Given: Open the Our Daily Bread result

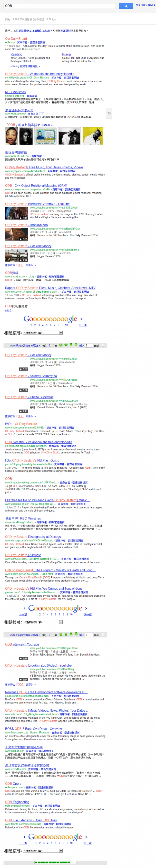Looking at the screenshot, I should [16, 39].
